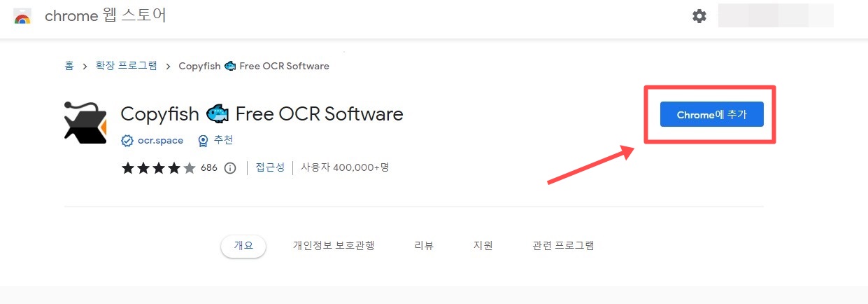Screen dimensions: 868x304
Task: Open the '접근성' category link
Action: (270, 168)
